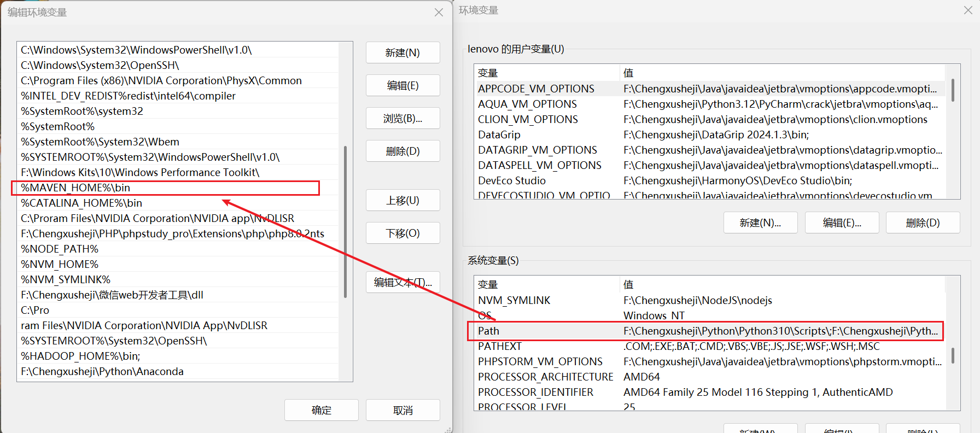Move entry down with 下移(O)
Image resolution: width=980 pixels, height=433 pixels.
[x=402, y=233]
